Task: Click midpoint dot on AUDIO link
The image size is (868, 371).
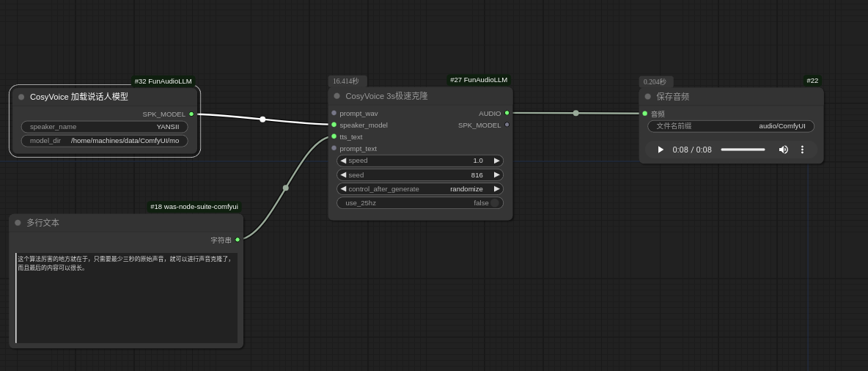Action: coord(575,113)
